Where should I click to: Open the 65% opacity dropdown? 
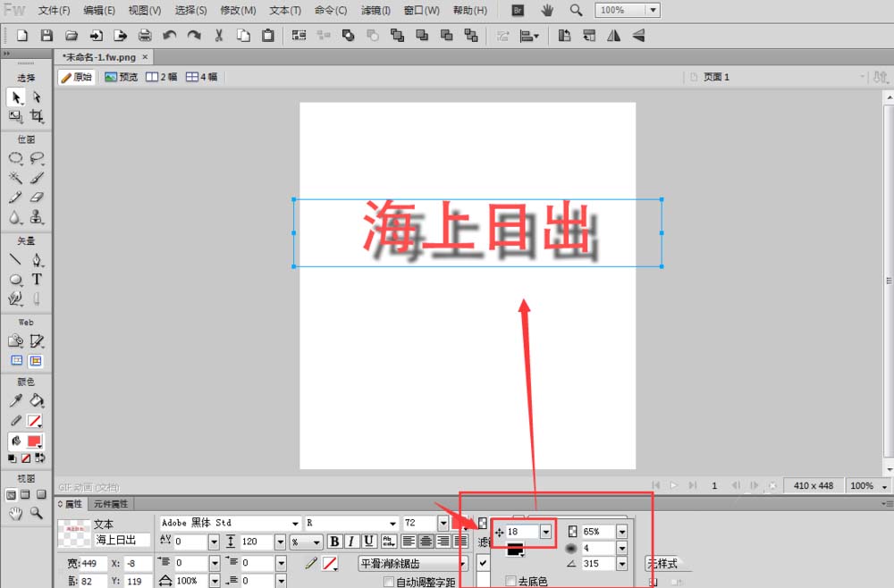(x=621, y=531)
